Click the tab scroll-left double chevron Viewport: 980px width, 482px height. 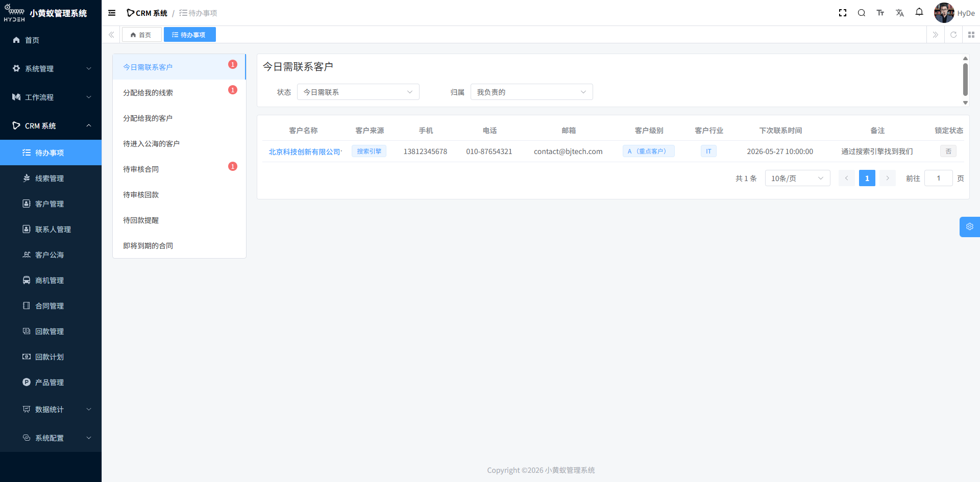(111, 35)
